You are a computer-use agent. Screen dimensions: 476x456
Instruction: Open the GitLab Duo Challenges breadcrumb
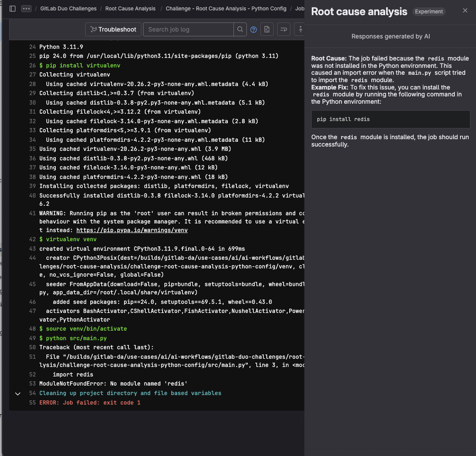click(68, 9)
